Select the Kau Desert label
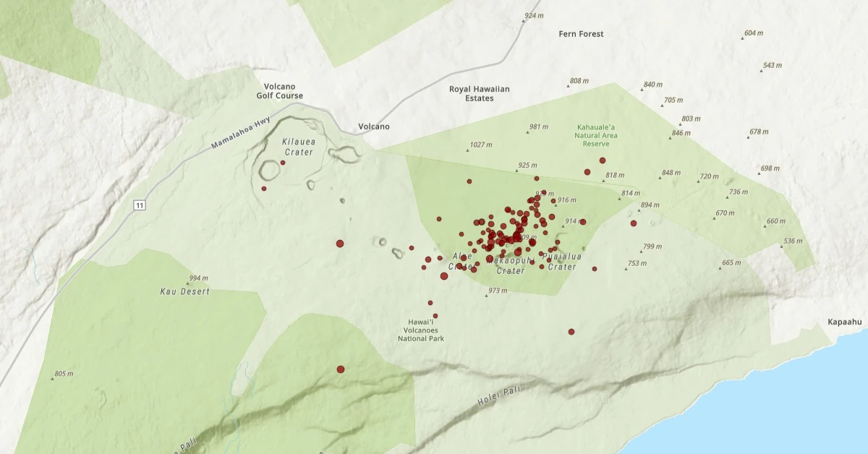Image resolution: width=868 pixels, height=454 pixels. (185, 292)
